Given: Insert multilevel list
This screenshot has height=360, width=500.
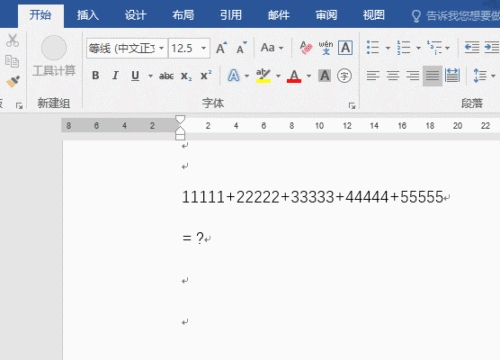Looking at the screenshot, I should (x=434, y=48).
